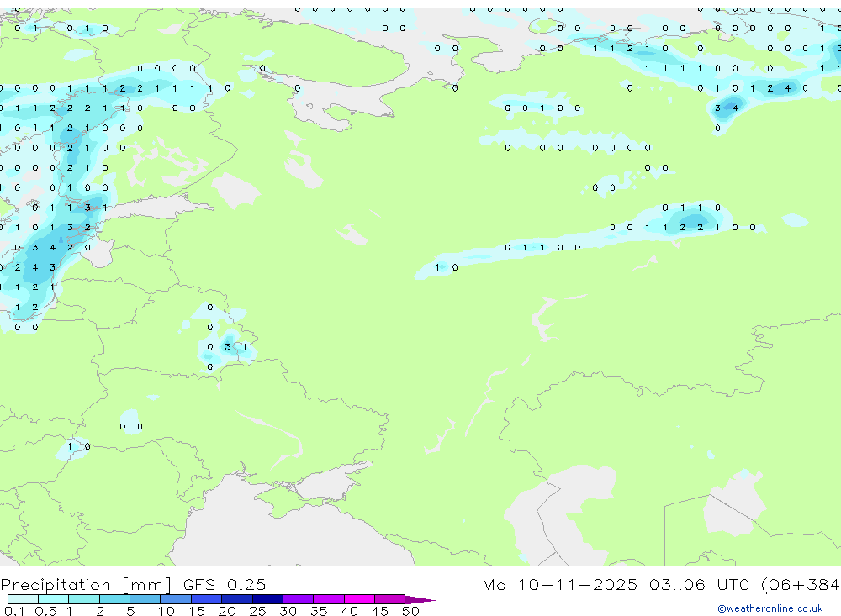Select the "25" legend scale label

[x=257, y=611]
